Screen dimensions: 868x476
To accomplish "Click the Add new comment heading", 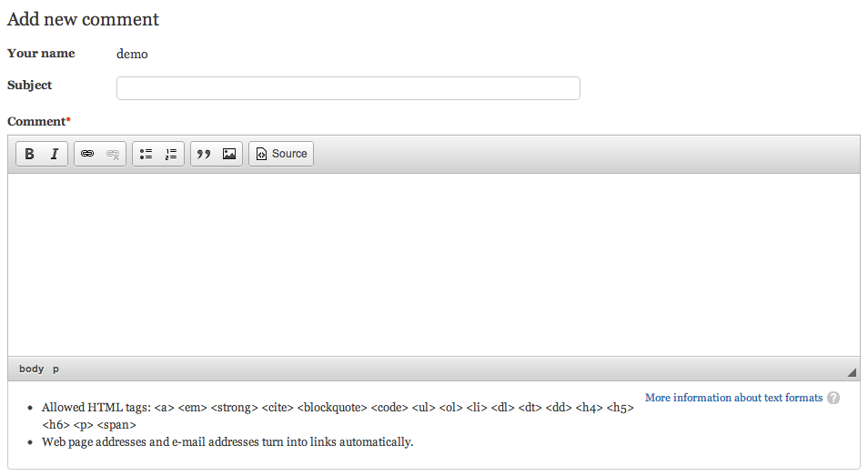I will 83,19.
